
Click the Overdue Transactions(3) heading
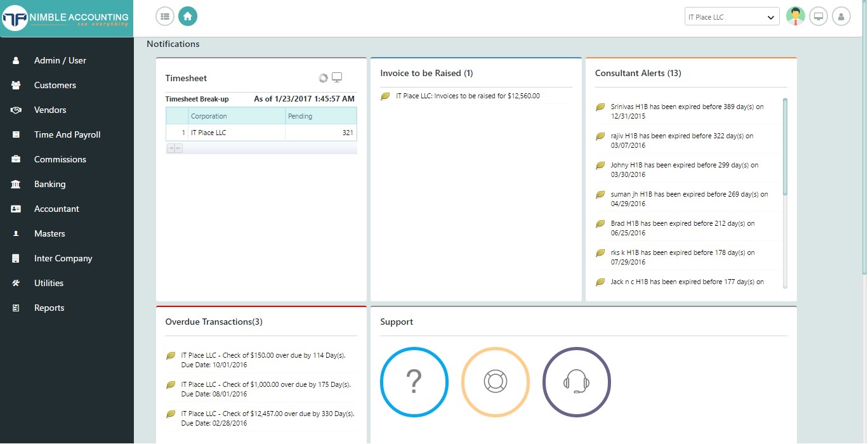pos(214,322)
